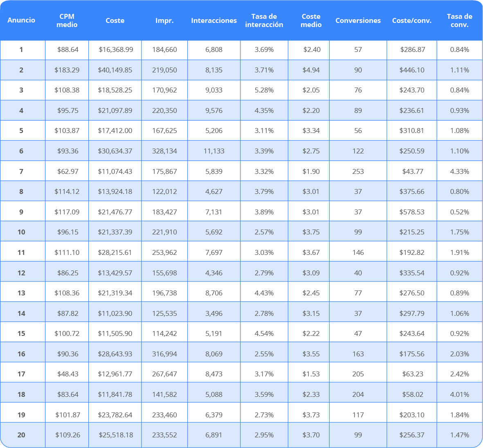
Task: Select ad number 20 row label
Action: click(21, 435)
